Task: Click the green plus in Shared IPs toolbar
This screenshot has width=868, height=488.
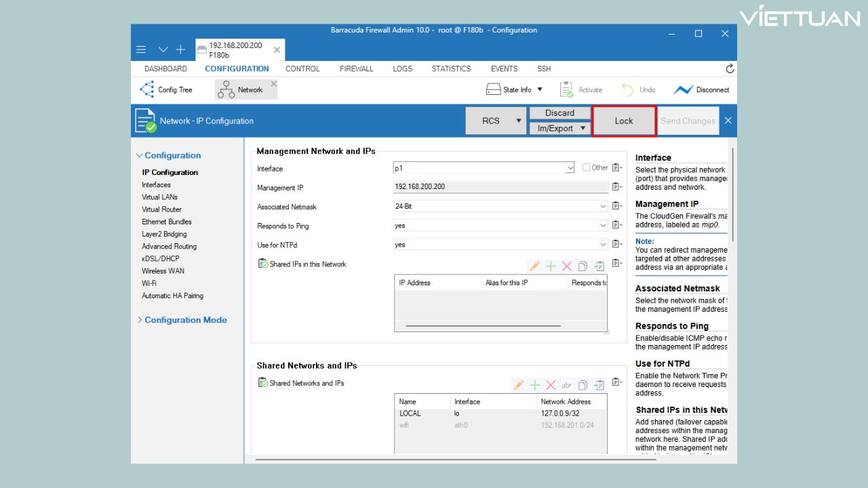Action: click(551, 266)
